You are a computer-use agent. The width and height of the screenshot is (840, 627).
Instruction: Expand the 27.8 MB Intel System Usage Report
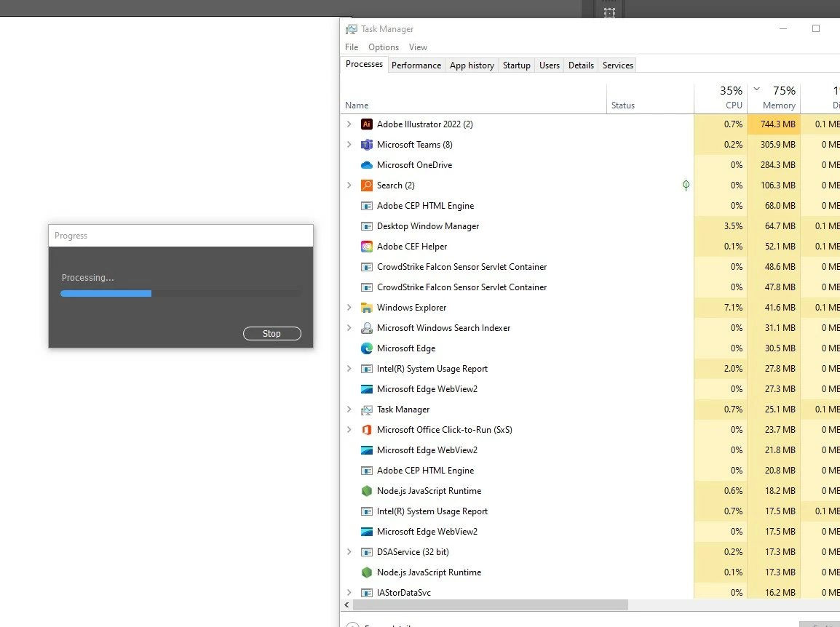[x=349, y=368]
